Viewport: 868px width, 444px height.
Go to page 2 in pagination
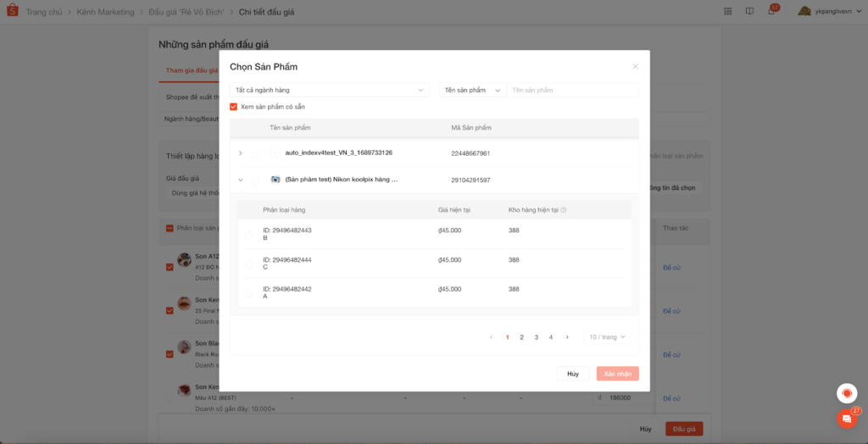coord(521,337)
